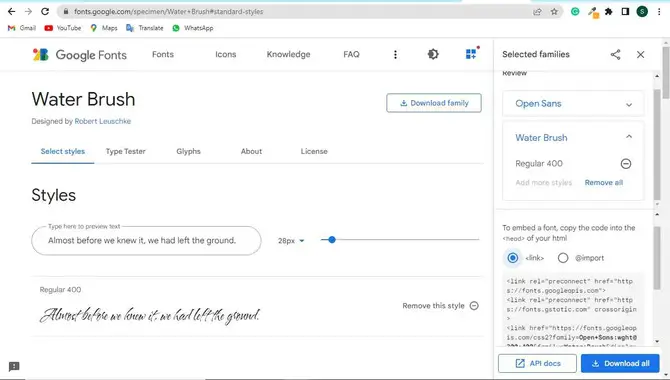Expand the Open Sans family chevron
Image resolution: width=670 pixels, height=380 pixels.
pyautogui.click(x=629, y=104)
